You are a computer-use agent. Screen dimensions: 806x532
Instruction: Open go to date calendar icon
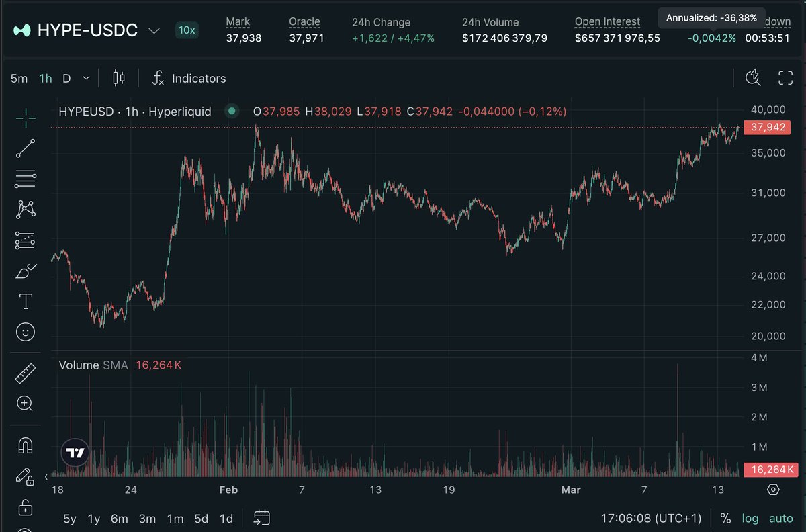pyautogui.click(x=262, y=517)
